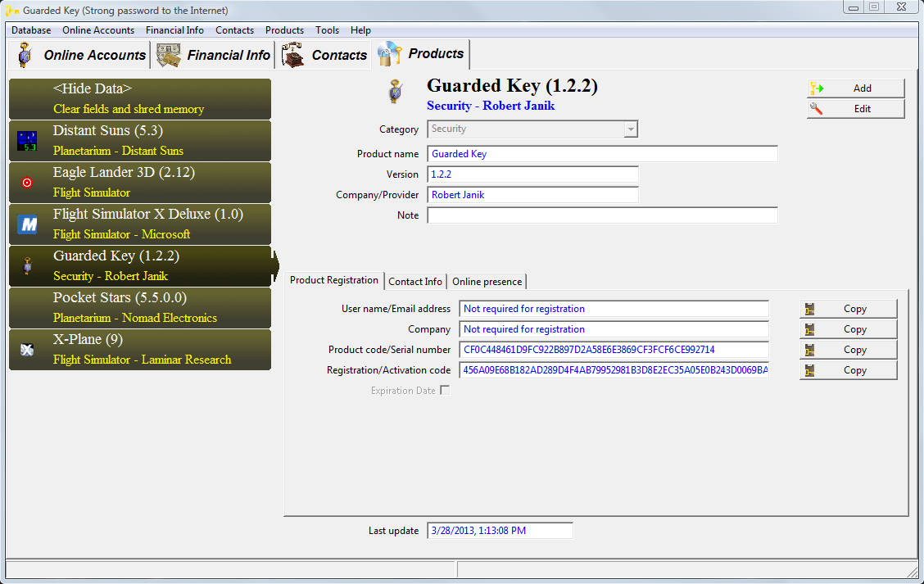Image resolution: width=924 pixels, height=584 pixels.
Task: Click the Registration/Activation code field
Action: 614,371
